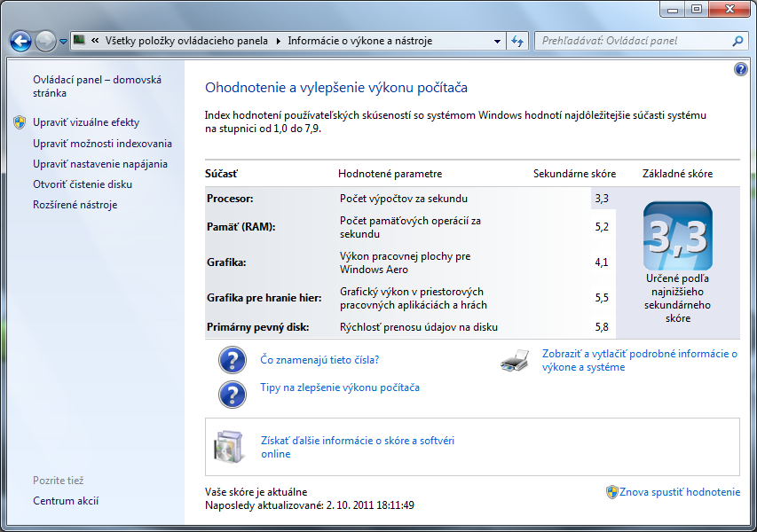Maximize the Control Panel window

[697, 9]
